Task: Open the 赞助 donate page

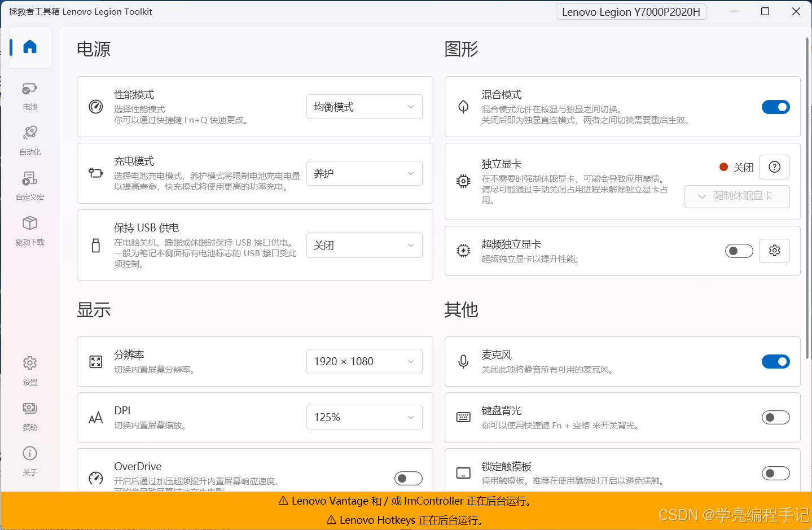Action: [30, 416]
